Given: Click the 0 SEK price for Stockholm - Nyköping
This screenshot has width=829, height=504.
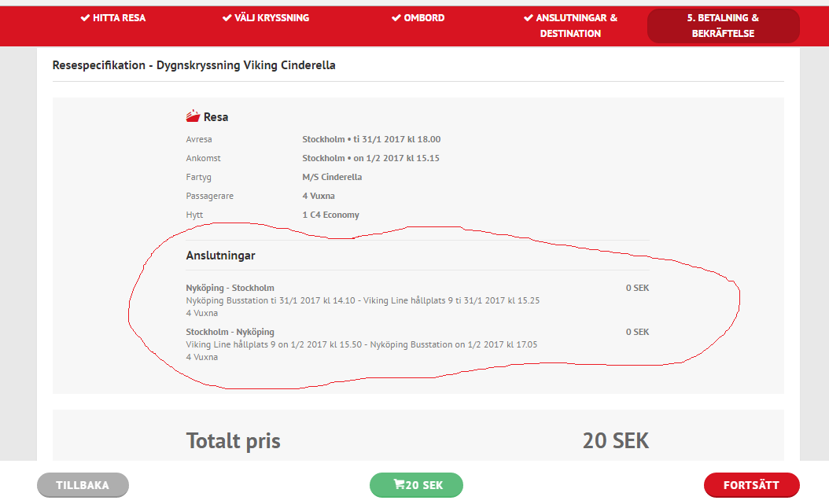Looking at the screenshot, I should (x=637, y=332).
